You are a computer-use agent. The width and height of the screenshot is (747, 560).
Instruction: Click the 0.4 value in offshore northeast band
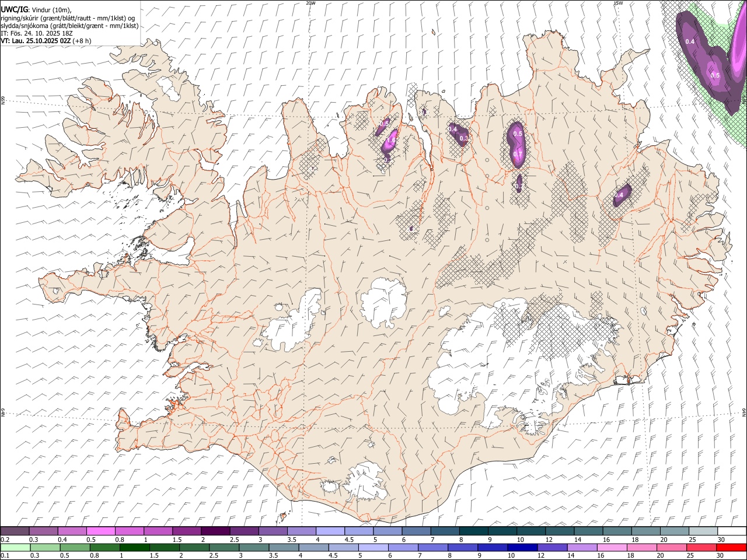pos(690,41)
